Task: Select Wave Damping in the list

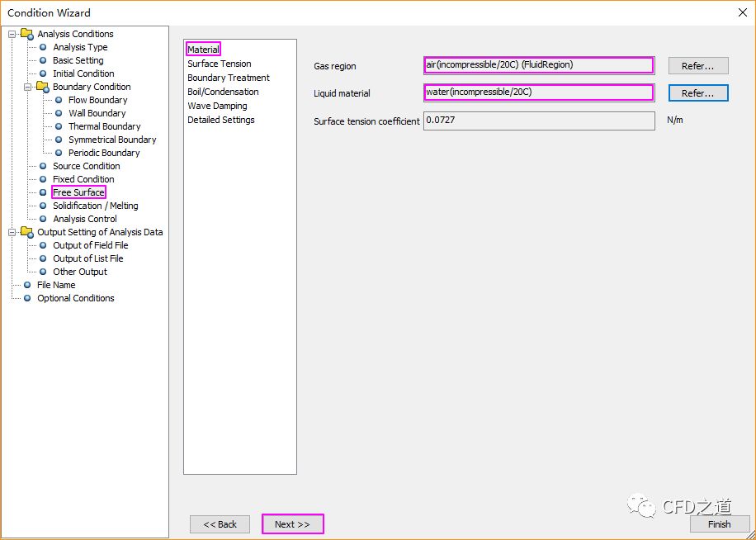Action: pyautogui.click(x=217, y=106)
